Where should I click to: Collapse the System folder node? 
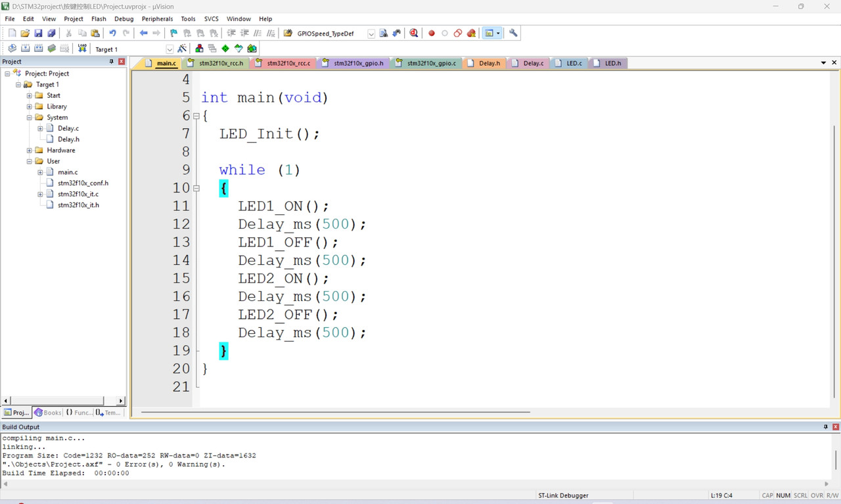pos(29,118)
